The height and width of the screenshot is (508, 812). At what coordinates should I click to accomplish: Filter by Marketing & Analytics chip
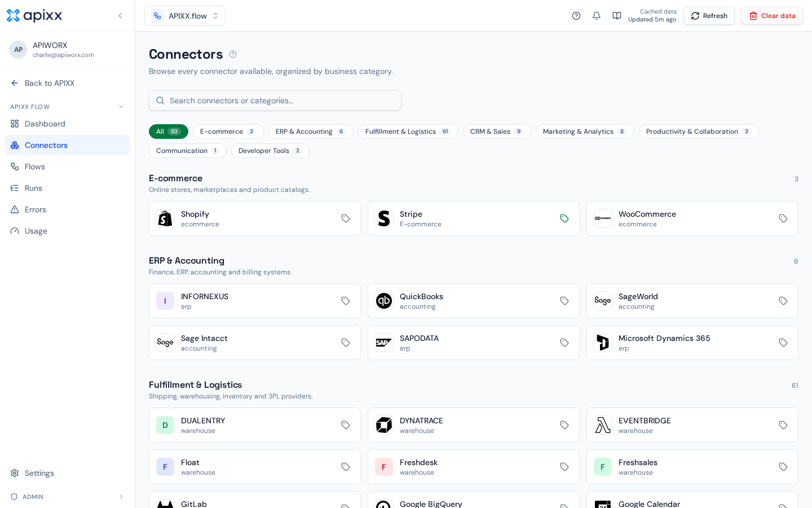point(585,132)
